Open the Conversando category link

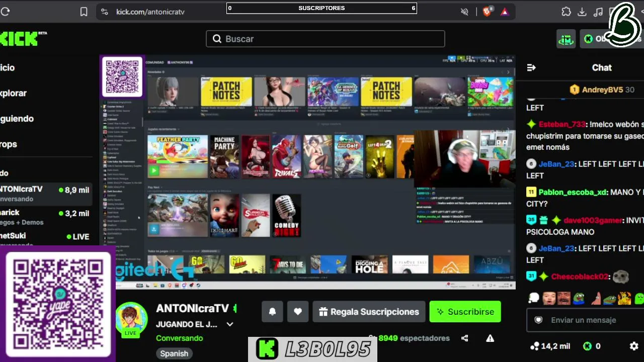(x=179, y=338)
